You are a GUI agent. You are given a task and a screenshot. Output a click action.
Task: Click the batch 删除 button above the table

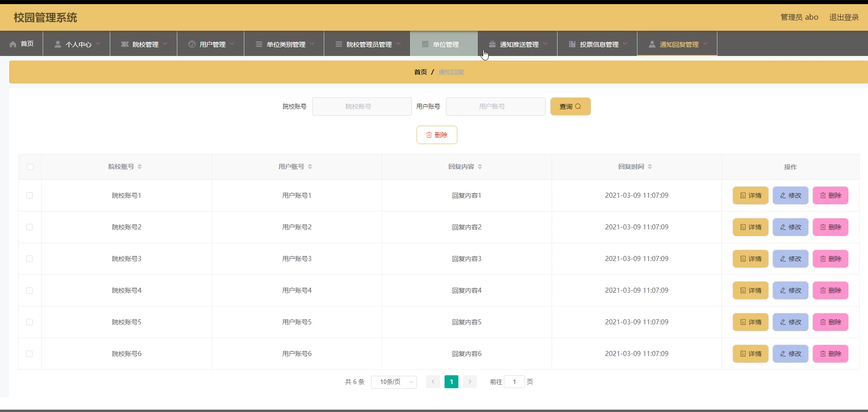[437, 135]
